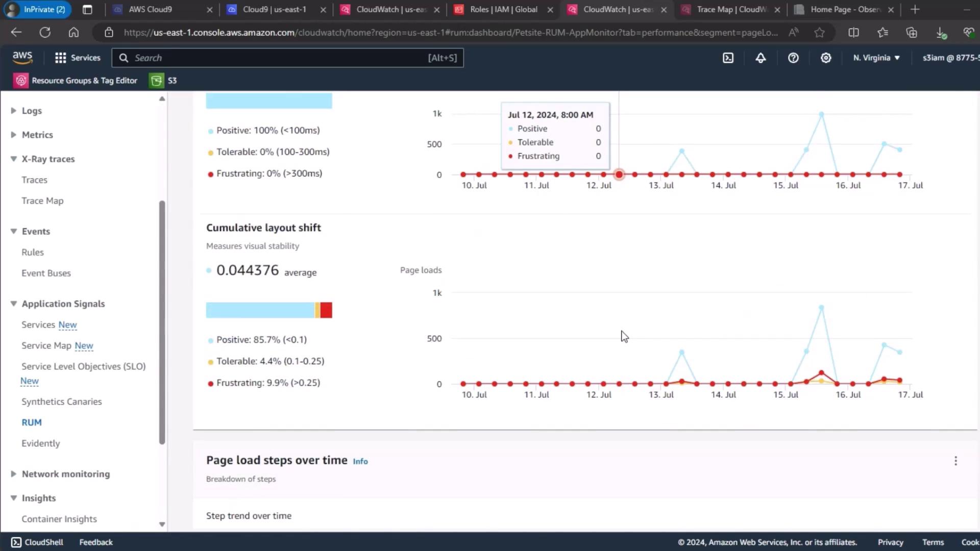Open a new browser tab
980x551 pixels.
(x=915, y=9)
